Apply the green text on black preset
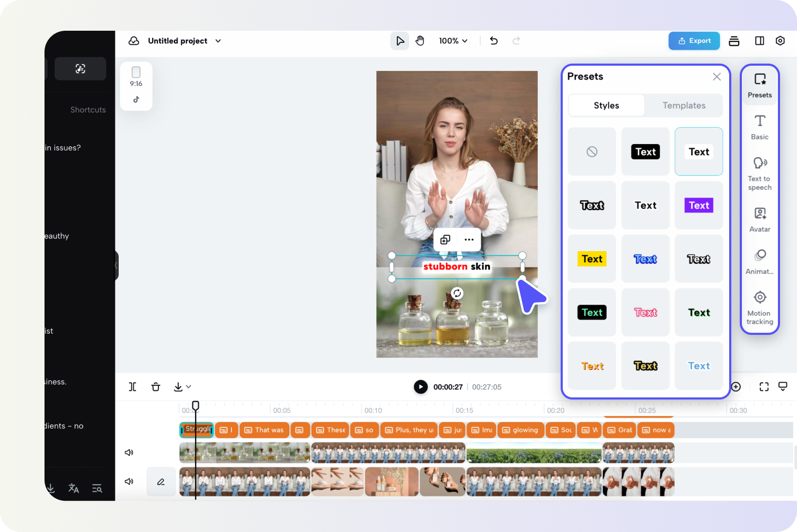The width and height of the screenshot is (797, 532). coord(592,312)
